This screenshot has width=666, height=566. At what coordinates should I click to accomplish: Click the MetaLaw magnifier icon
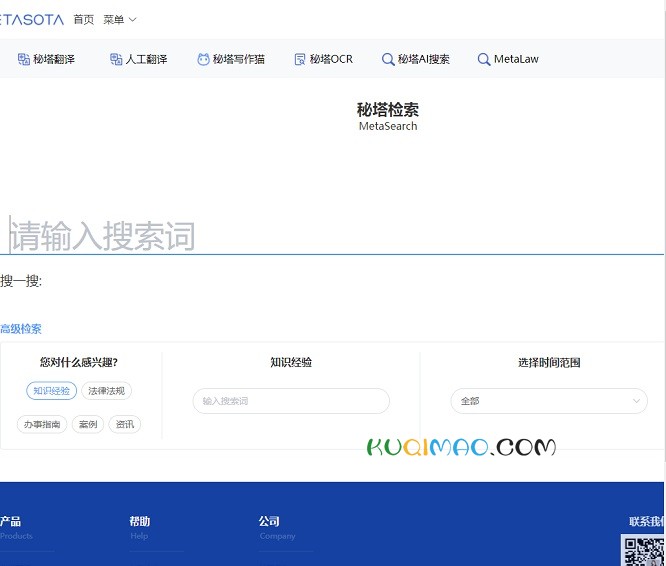coord(484,59)
